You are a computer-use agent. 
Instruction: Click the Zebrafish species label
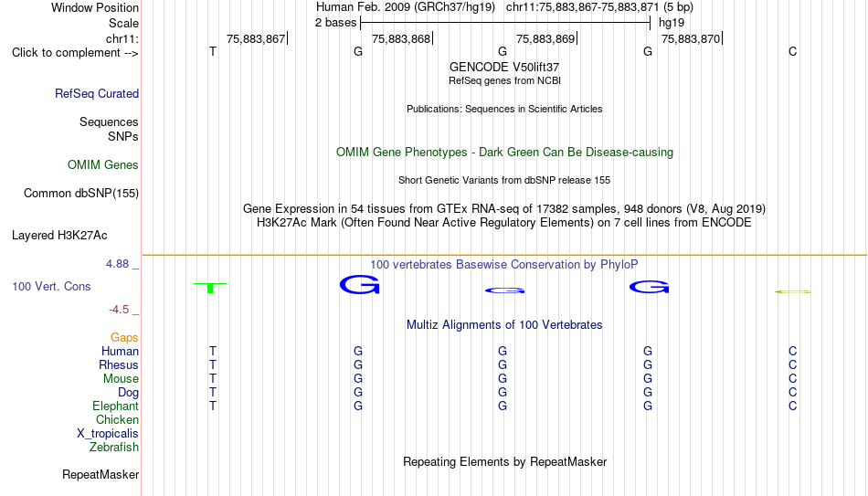coord(114,448)
